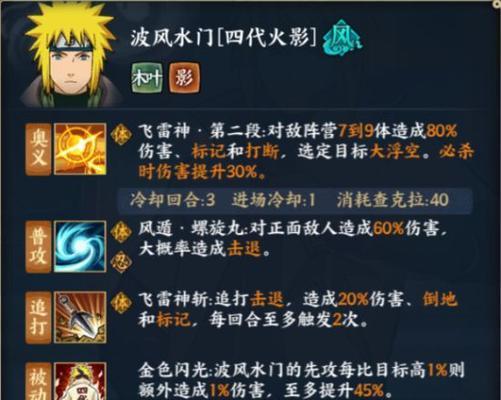This screenshot has height=400, width=501.
Task: Click the 体 badge beside 风遁·螺旋丸
Action: (121, 232)
